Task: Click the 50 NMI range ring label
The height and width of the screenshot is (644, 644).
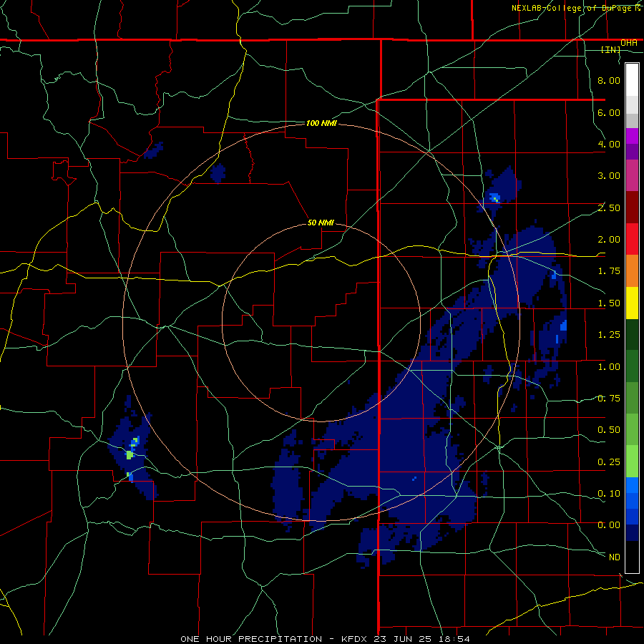Action: 321,223
